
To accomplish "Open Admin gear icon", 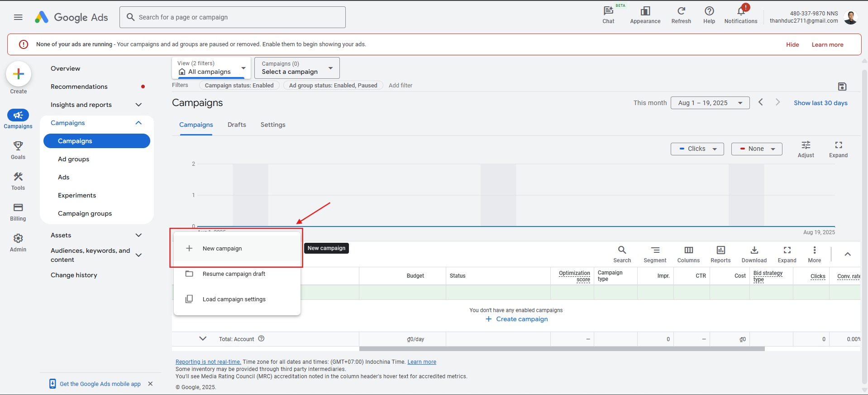I will pyautogui.click(x=18, y=239).
